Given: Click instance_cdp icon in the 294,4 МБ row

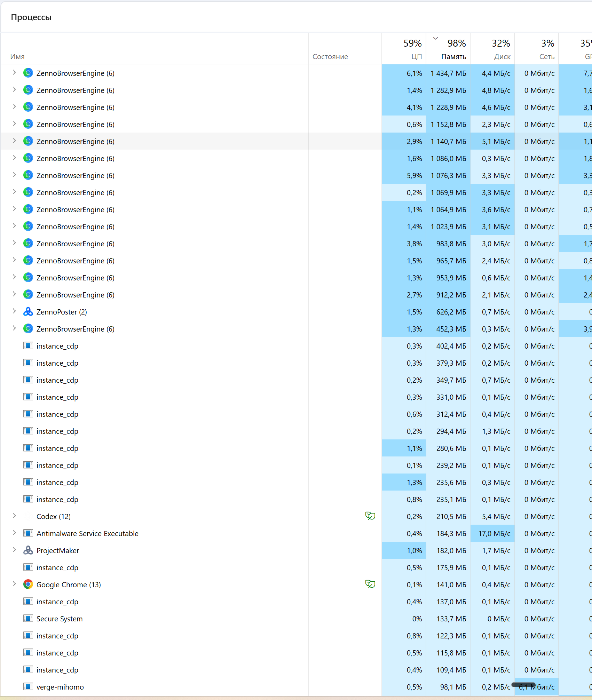Looking at the screenshot, I should pos(28,431).
